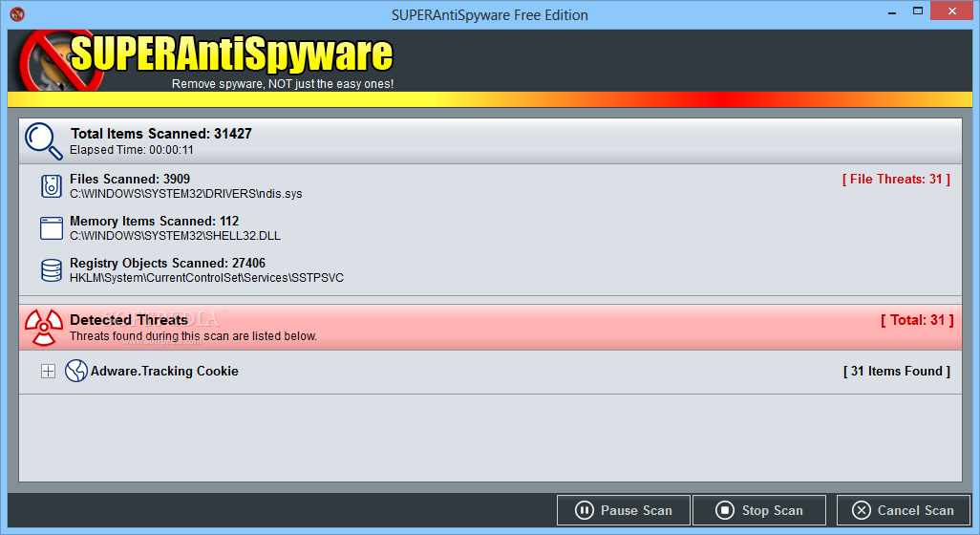
Task: Expand the Adware.Tracking Cookie tree node
Action: tap(48, 372)
